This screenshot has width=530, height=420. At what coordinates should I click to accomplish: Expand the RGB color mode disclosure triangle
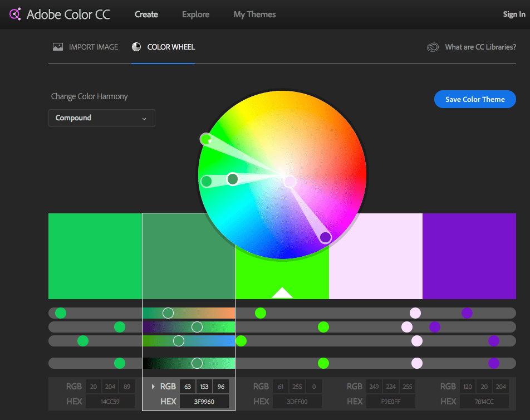[x=154, y=387]
